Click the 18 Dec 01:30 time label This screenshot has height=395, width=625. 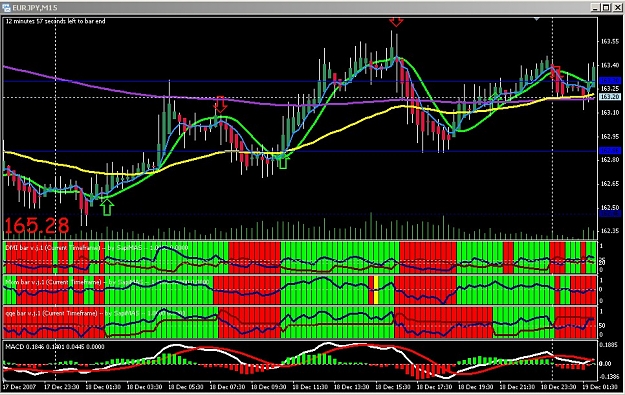point(102,387)
